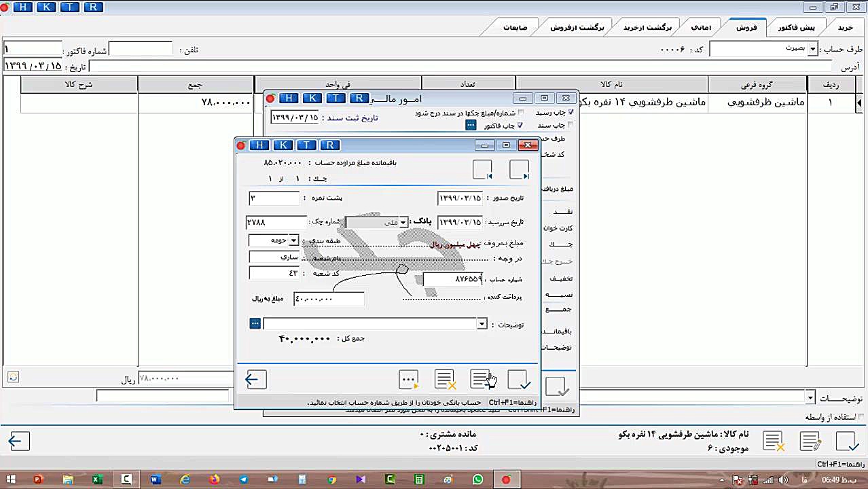Open the امانی tab
Screen dimensions: 868x489
tap(701, 27)
